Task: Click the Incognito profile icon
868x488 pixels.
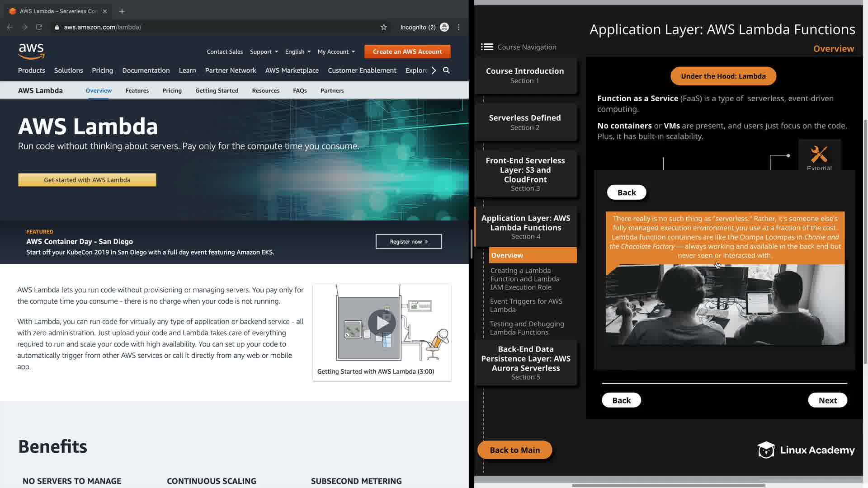Action: pos(444,27)
